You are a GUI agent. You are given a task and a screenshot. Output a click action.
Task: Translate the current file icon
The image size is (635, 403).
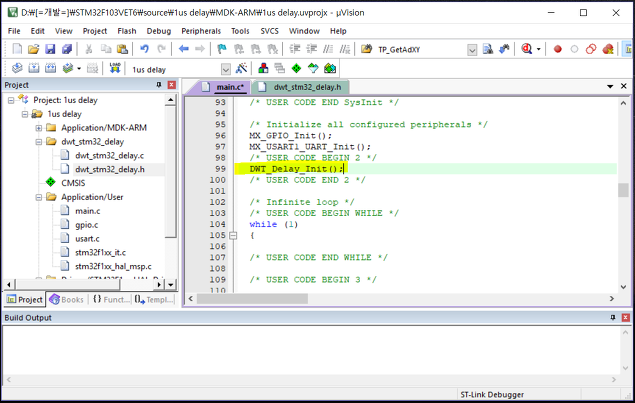click(x=17, y=68)
